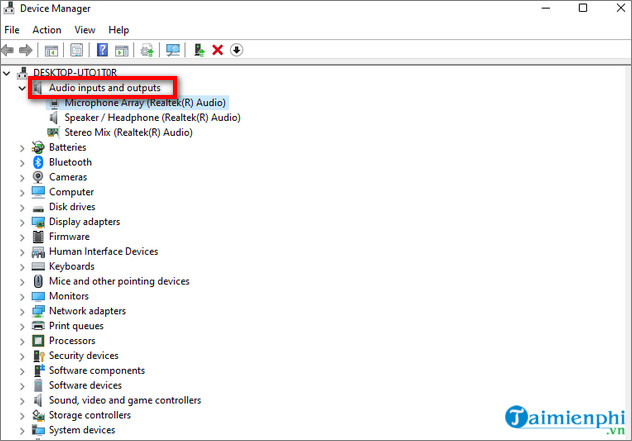
Task: Select Speaker / Headphone (Realtek(R) Audio)
Action: pos(152,117)
